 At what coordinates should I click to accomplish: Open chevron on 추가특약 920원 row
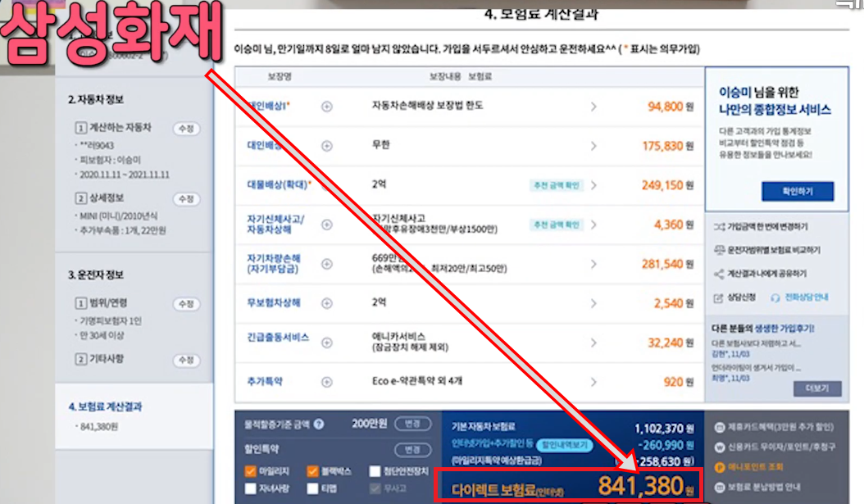click(593, 382)
